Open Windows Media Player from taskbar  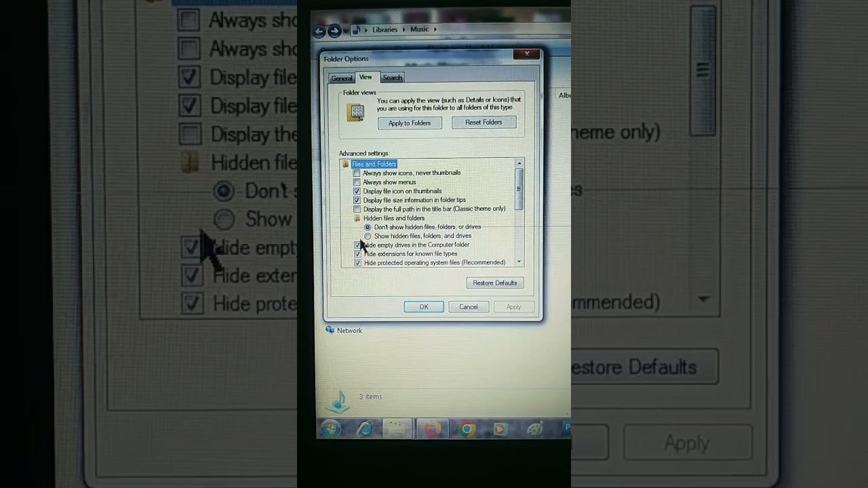tap(500, 429)
